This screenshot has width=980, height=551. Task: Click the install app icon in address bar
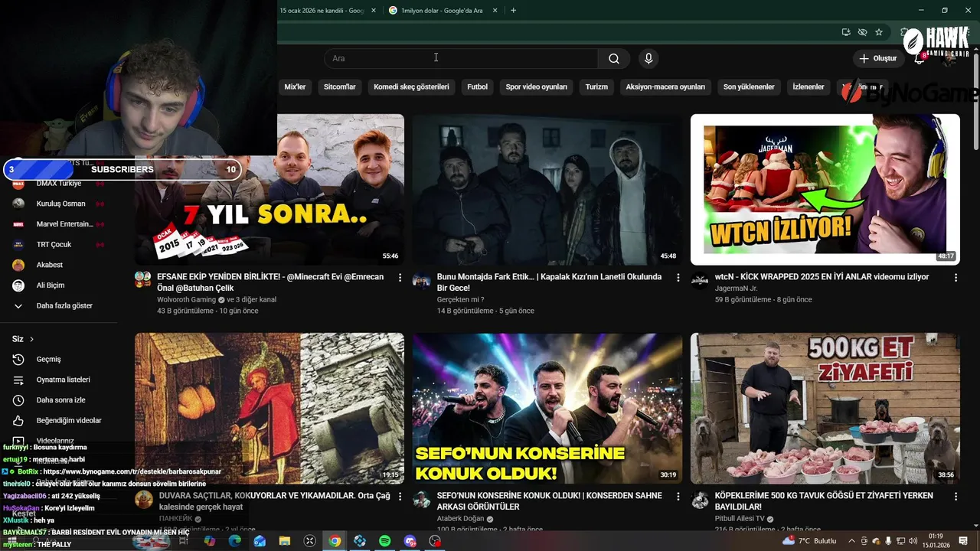845,32
